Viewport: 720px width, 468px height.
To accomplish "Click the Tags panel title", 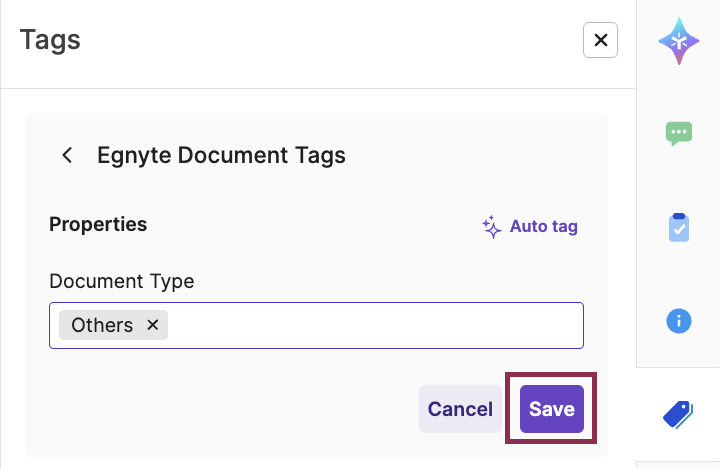I will (50, 40).
